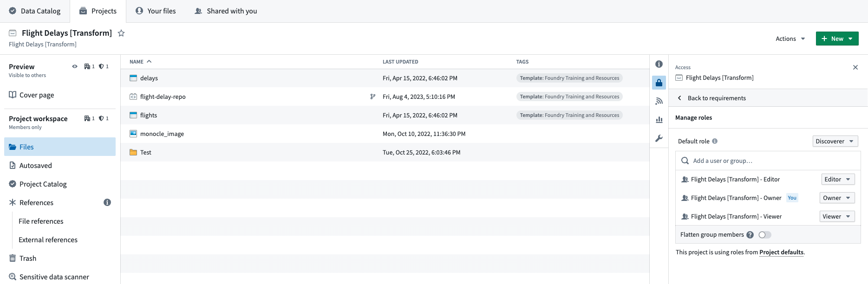
Task: Click the References info icon
Action: [x=107, y=202]
